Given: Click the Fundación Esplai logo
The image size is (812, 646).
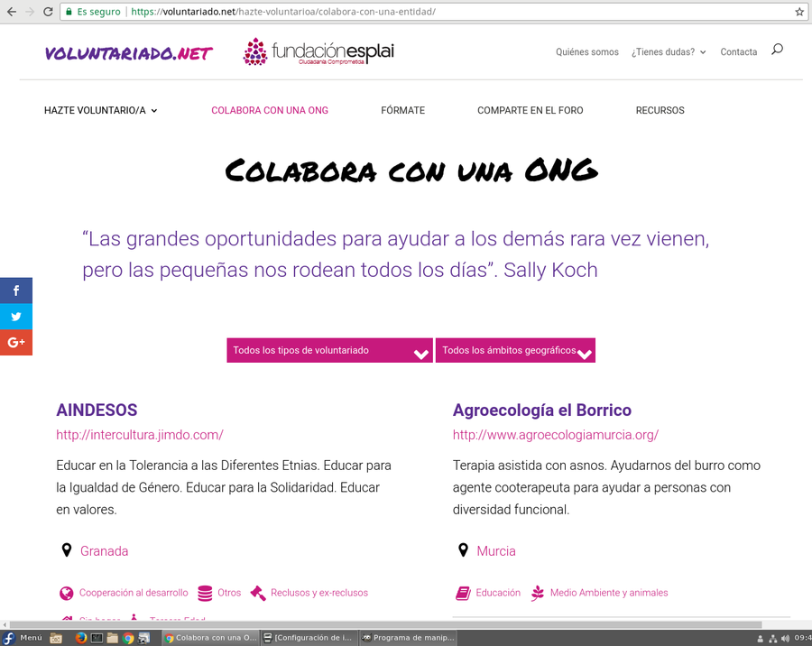Looking at the screenshot, I should (x=318, y=51).
